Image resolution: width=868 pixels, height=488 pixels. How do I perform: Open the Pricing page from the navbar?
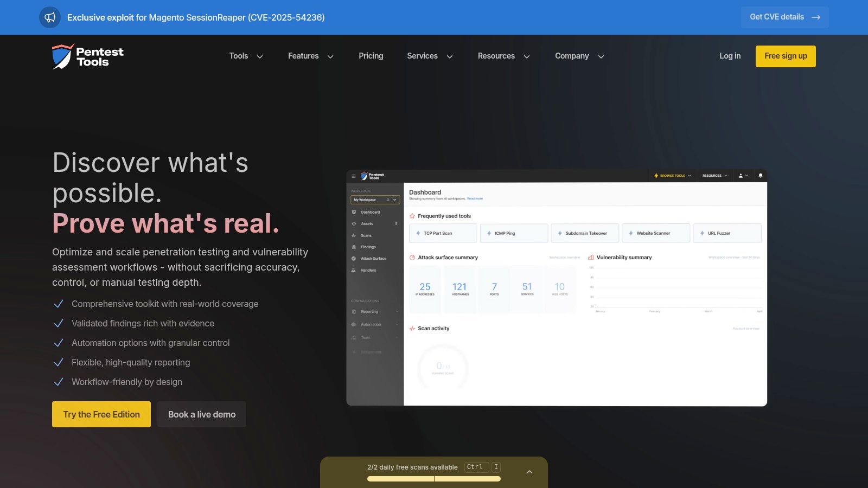pos(371,56)
